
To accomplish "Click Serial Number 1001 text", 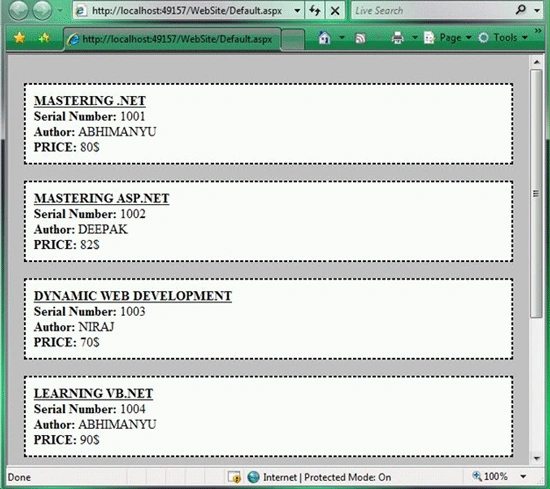I will coord(89,116).
